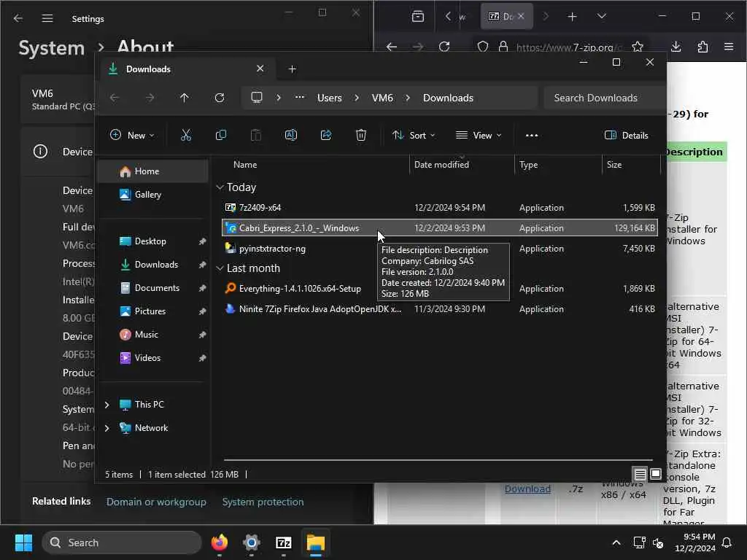
Task: Go up one folder level with Up arrow
Action: point(185,98)
